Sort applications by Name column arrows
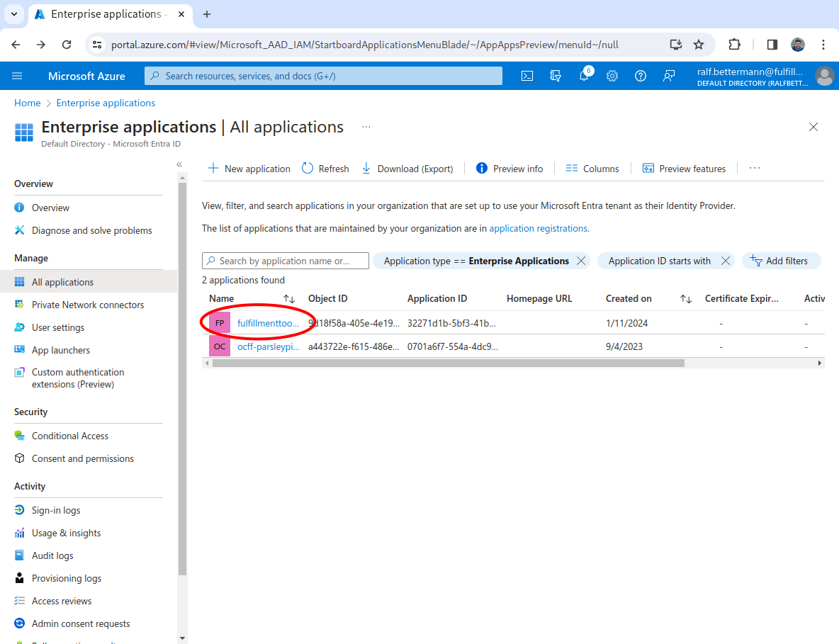Screen dimensions: 839x644 pos(289,299)
